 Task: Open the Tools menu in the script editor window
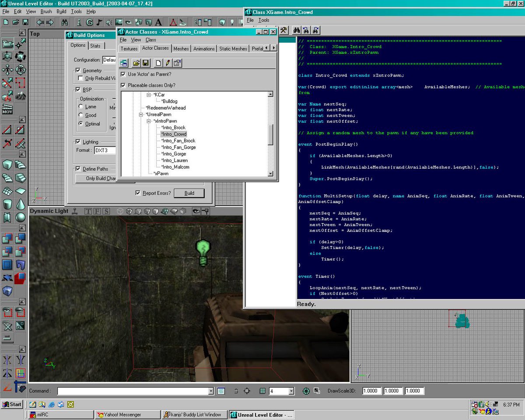264,20
